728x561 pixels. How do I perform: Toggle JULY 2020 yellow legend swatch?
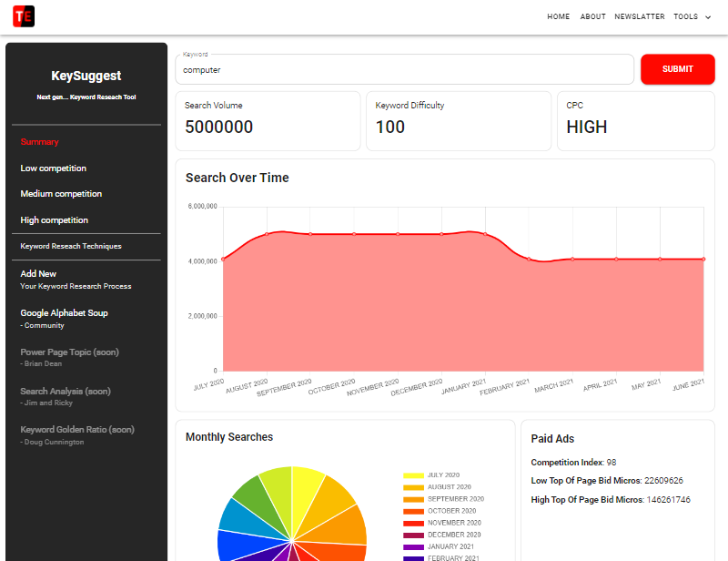(x=413, y=475)
